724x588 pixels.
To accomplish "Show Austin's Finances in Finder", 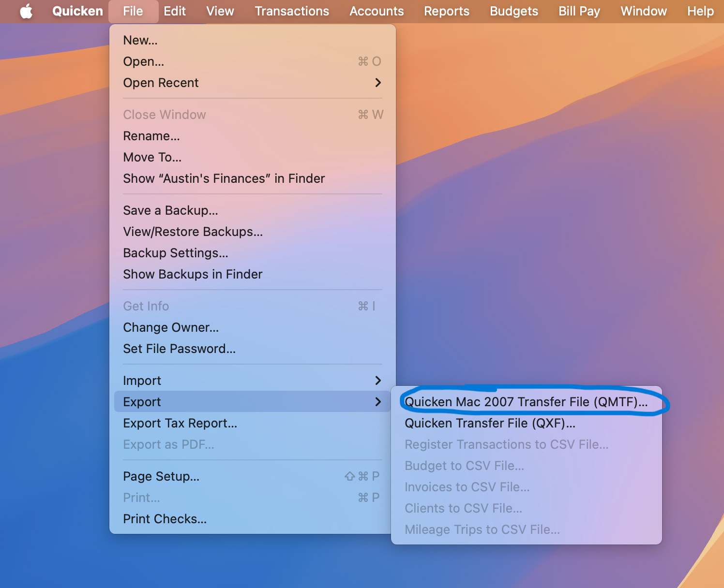I will pyautogui.click(x=252, y=178).
